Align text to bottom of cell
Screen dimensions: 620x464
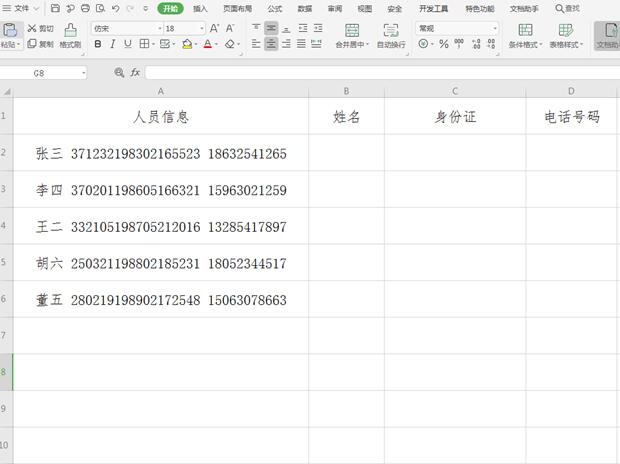[286, 28]
